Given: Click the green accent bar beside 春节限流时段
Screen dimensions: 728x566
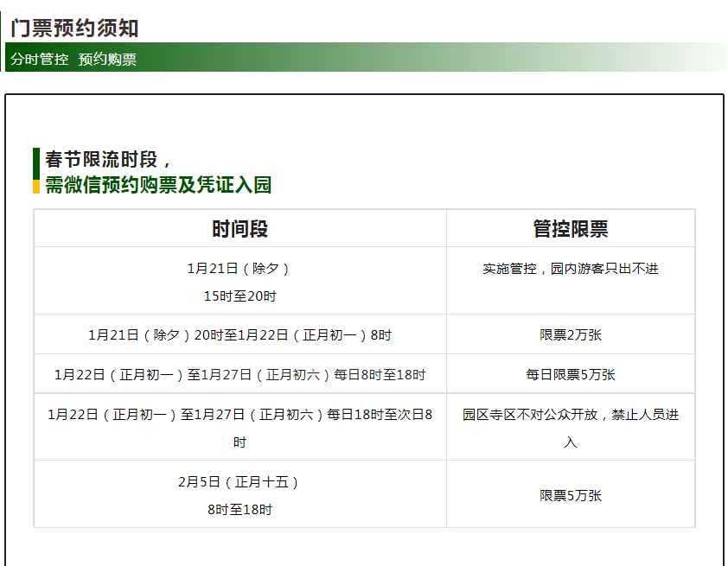Looking at the screenshot, I should 35,168.
